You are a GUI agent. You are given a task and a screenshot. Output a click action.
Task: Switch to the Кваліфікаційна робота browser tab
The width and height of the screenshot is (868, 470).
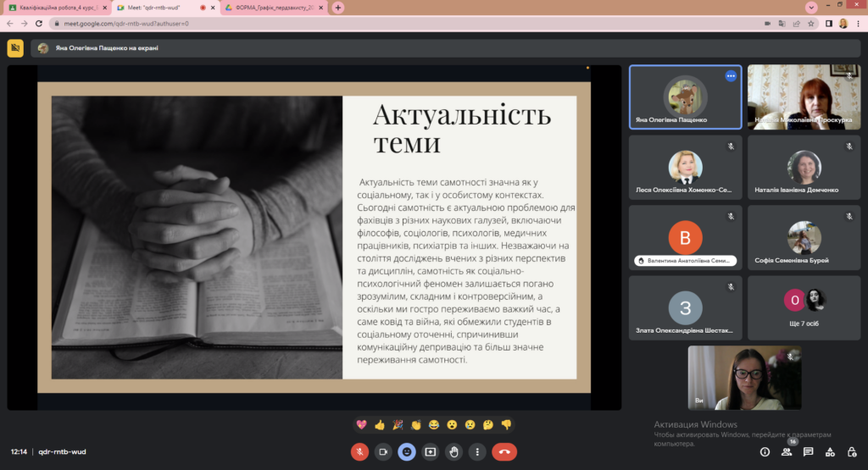pyautogui.click(x=57, y=8)
